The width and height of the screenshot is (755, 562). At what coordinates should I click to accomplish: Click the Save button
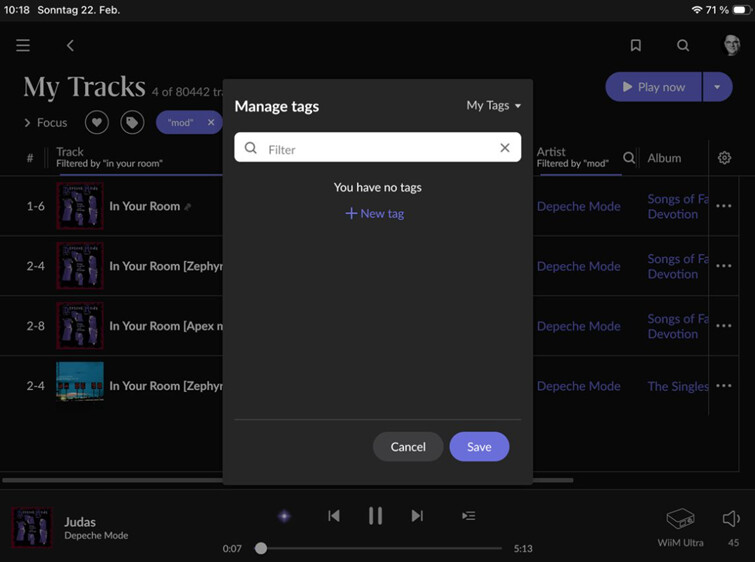coord(479,447)
